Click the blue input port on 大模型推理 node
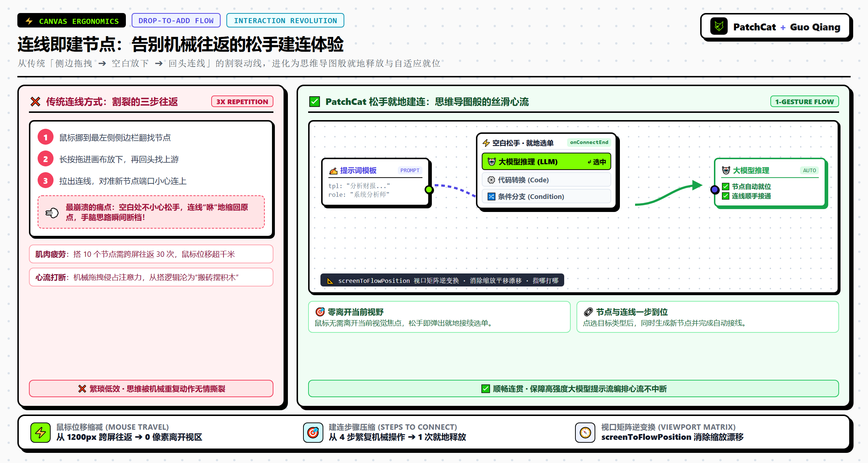868x463 pixels. coord(715,190)
